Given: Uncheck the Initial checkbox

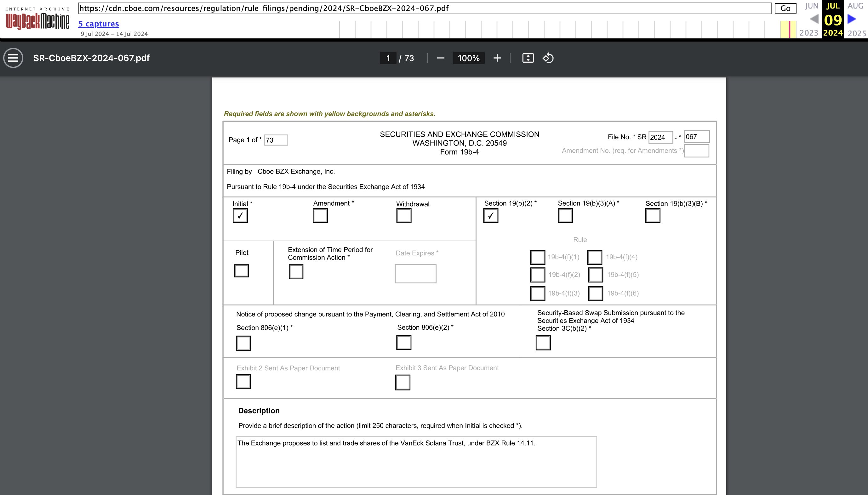Looking at the screenshot, I should (240, 216).
